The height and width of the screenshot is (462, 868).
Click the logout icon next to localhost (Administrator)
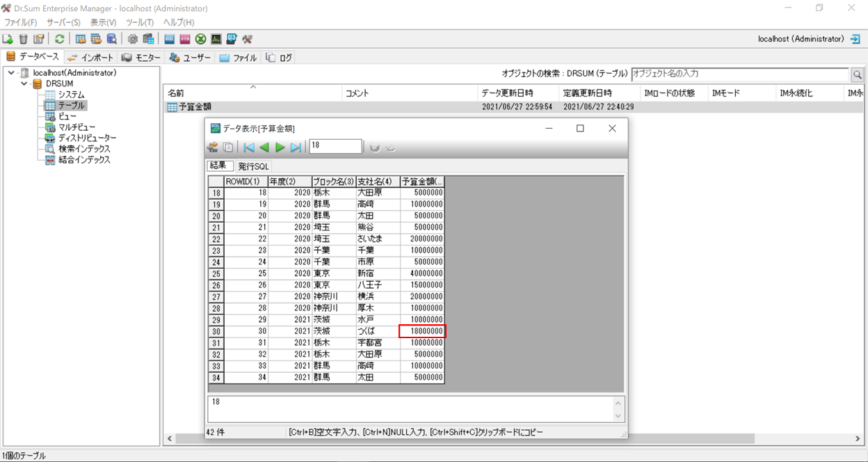[855, 39]
